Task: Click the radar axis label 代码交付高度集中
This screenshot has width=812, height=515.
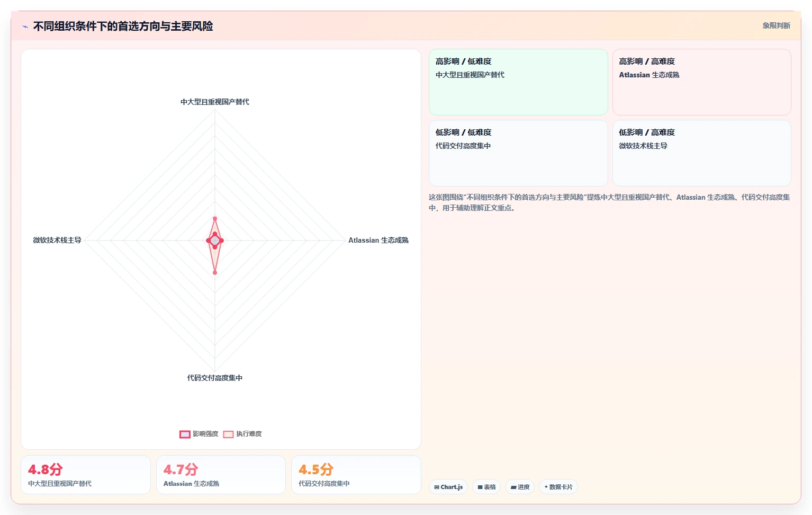Action: (215, 378)
